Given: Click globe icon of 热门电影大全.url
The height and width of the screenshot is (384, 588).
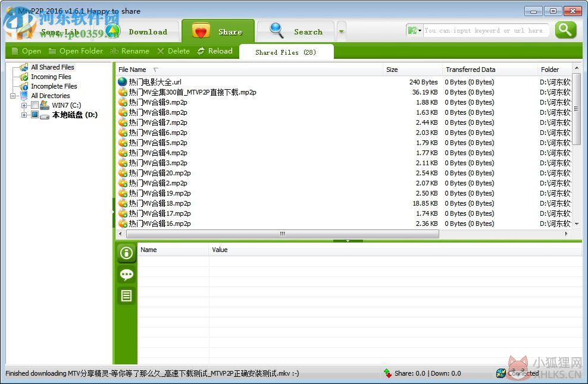Looking at the screenshot, I should coord(122,81).
